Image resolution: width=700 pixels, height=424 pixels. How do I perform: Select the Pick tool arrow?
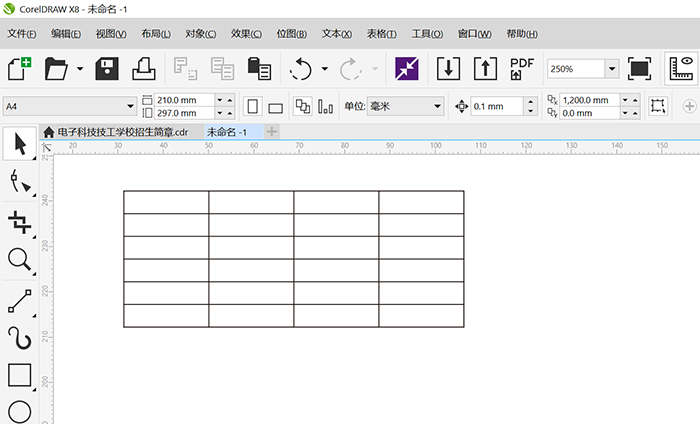click(x=19, y=145)
